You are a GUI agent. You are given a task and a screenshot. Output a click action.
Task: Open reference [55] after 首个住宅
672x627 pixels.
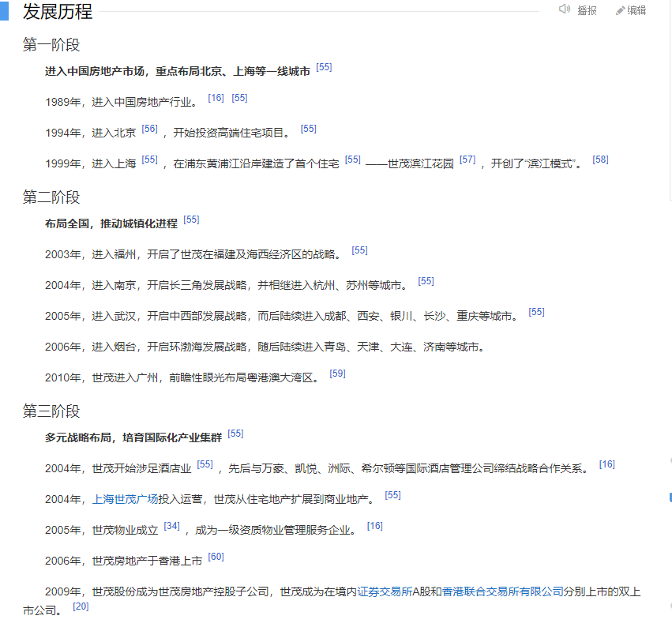[x=353, y=160]
